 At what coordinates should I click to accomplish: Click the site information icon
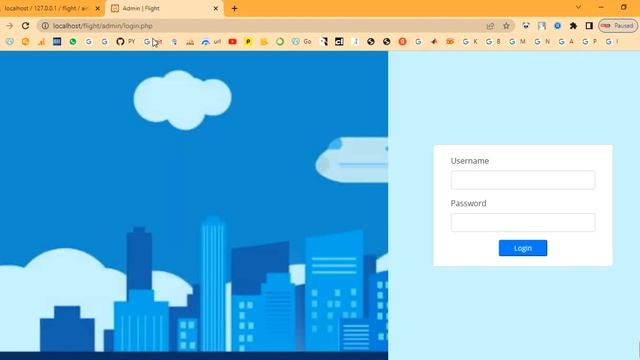(x=45, y=26)
